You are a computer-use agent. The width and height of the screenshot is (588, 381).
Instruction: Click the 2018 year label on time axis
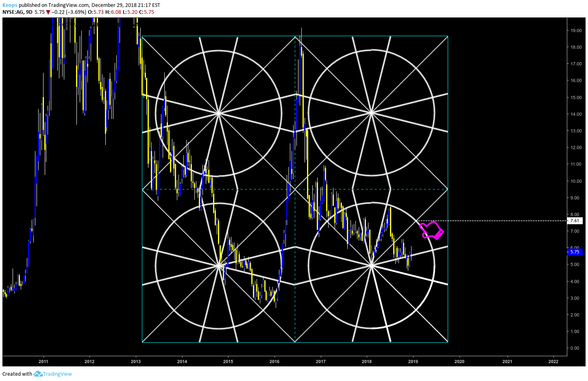click(367, 362)
